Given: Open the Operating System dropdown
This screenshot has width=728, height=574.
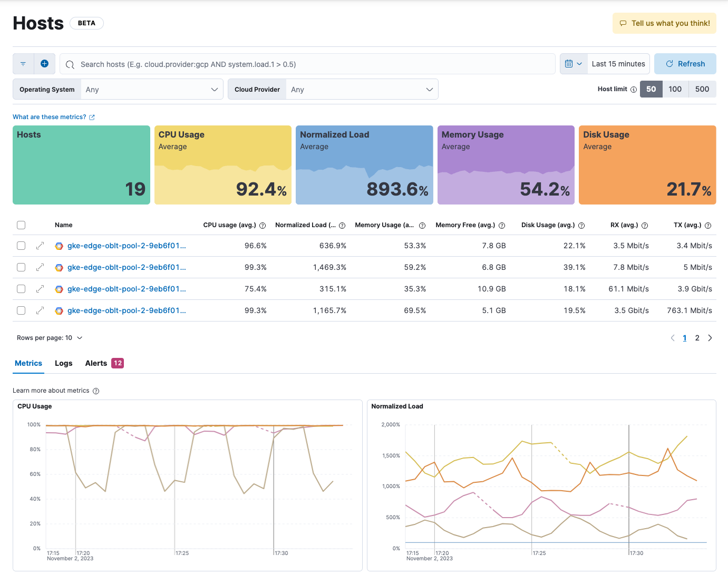Looking at the screenshot, I should pos(152,90).
